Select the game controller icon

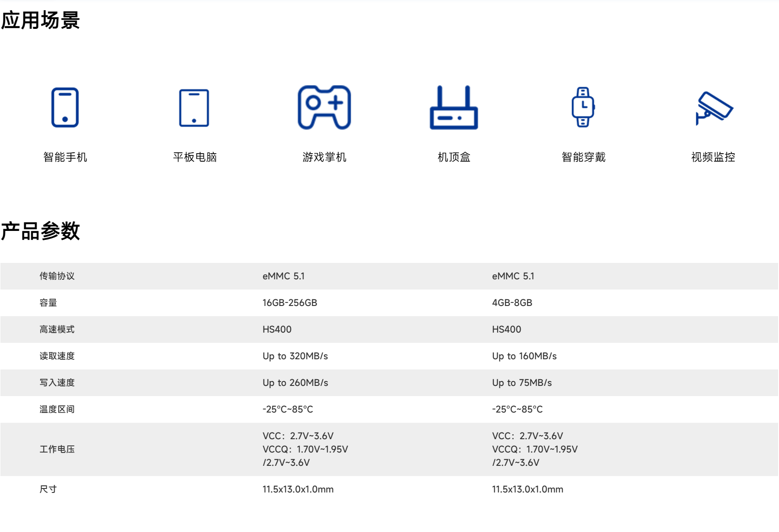point(324,107)
